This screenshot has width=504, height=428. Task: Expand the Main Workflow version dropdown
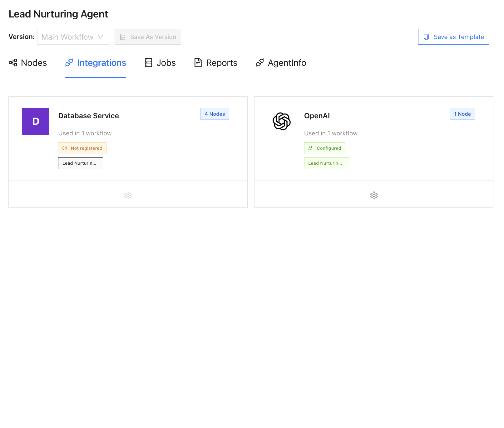[x=67, y=37]
